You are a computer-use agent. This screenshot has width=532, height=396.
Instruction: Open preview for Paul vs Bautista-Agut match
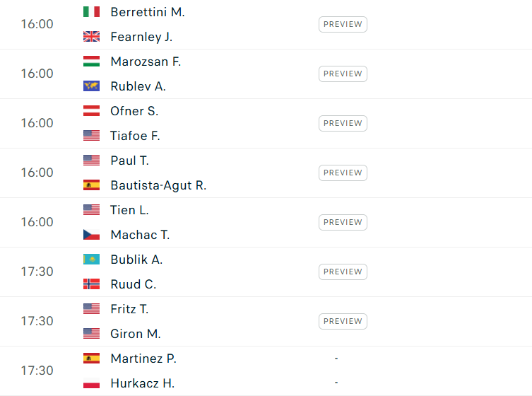(343, 173)
